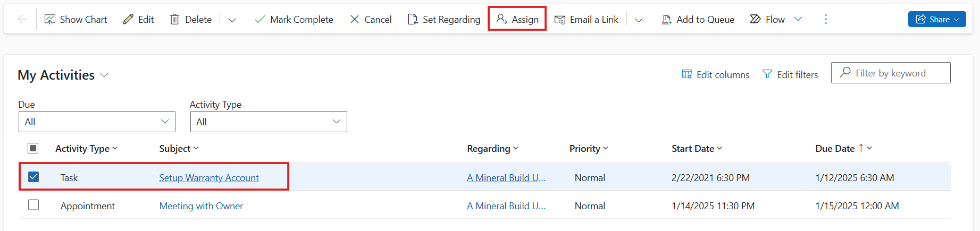Open the Flow menu

click(776, 20)
